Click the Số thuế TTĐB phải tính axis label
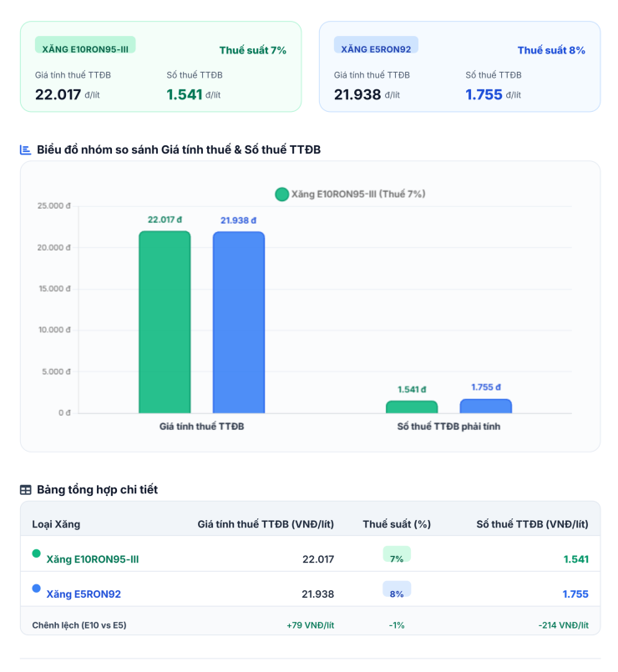The image size is (618, 672). coord(448,427)
